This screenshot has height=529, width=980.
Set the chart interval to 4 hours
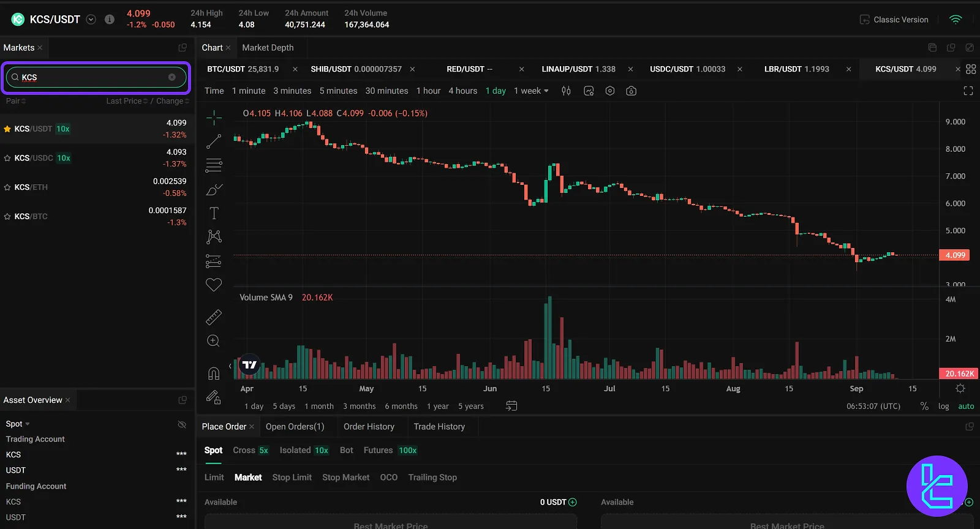pos(462,91)
